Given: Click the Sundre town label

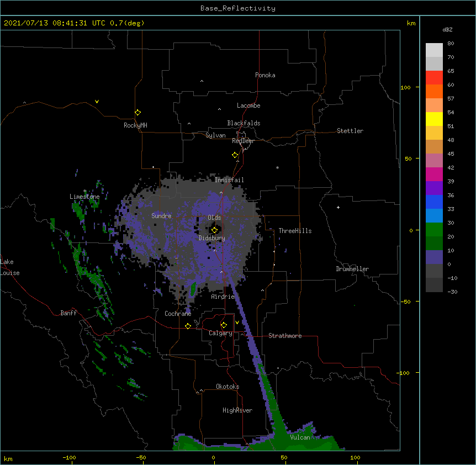Looking at the screenshot, I should tap(161, 216).
